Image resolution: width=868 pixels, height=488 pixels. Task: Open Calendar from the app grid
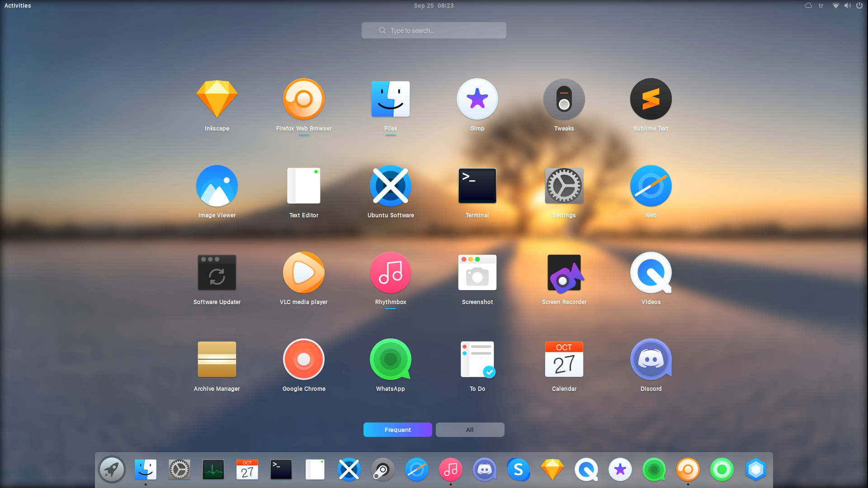(564, 359)
